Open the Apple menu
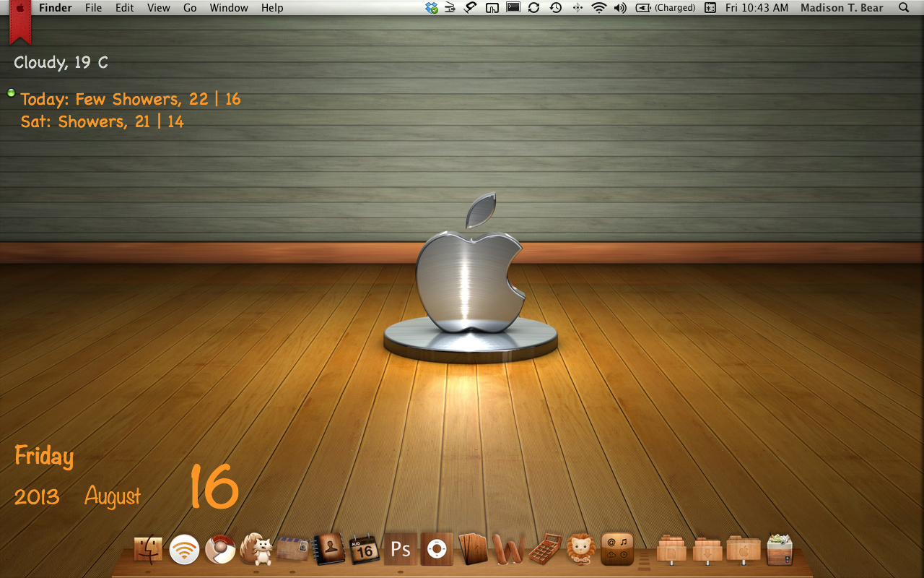The height and width of the screenshot is (578, 924). [20, 8]
